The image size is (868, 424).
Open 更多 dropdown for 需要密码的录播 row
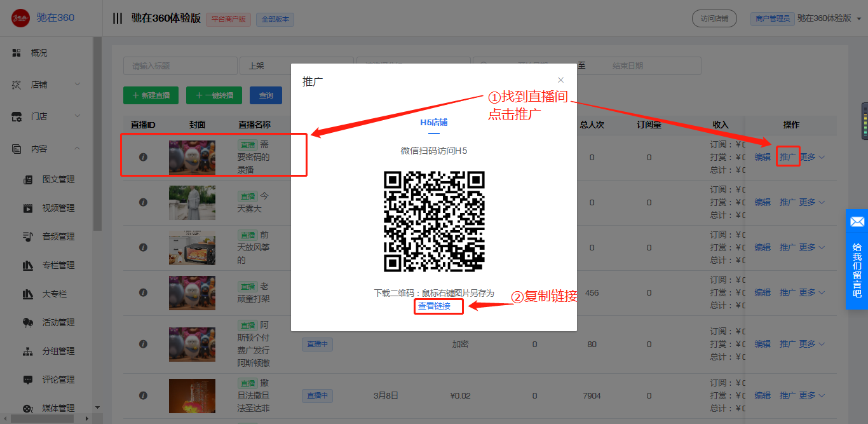[x=811, y=157]
